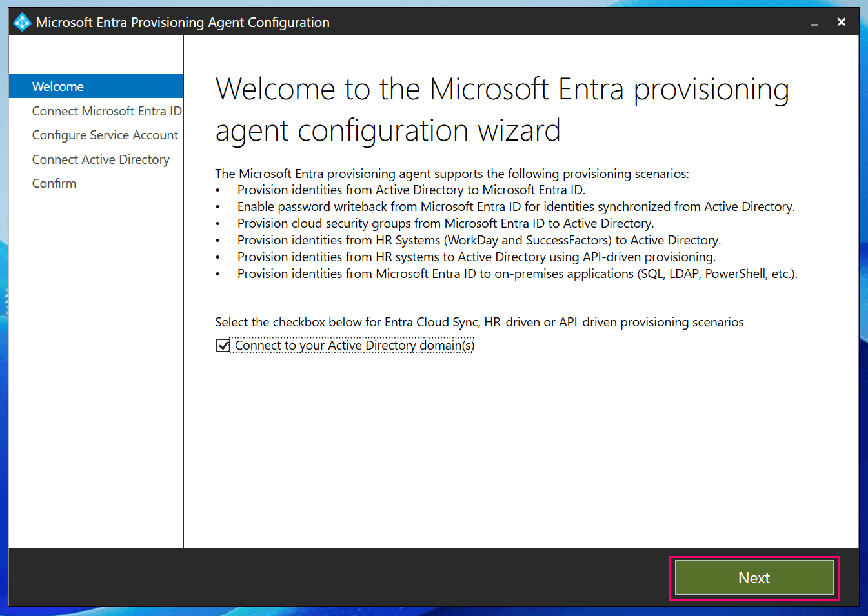Select Connect Active Directory step
Screen dimensions: 868x616
click(x=101, y=159)
